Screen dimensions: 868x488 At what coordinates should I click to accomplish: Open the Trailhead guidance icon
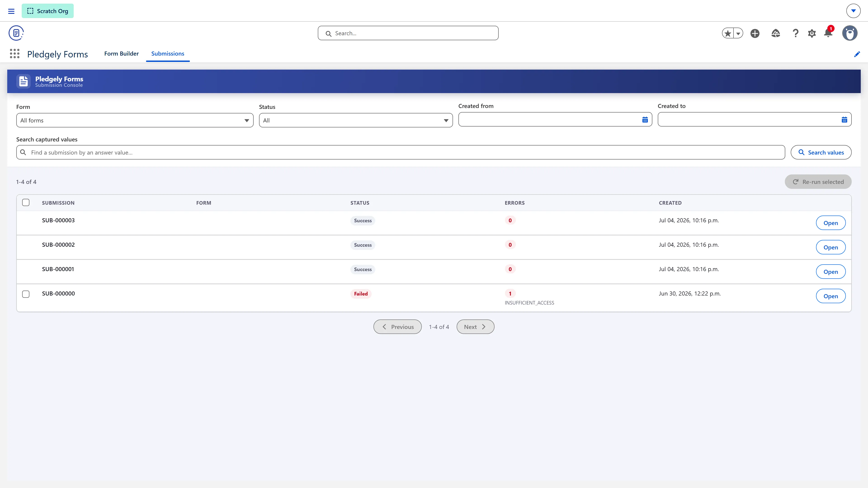pos(776,33)
